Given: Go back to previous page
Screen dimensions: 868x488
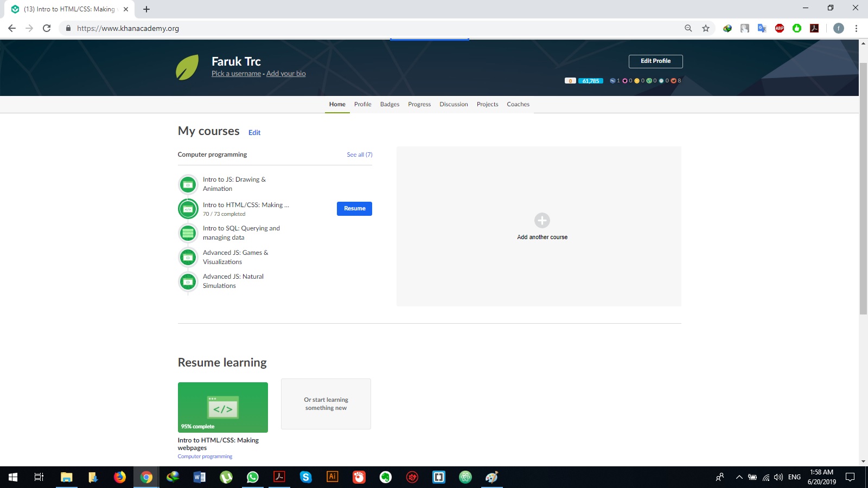Looking at the screenshot, I should tap(12, 28).
